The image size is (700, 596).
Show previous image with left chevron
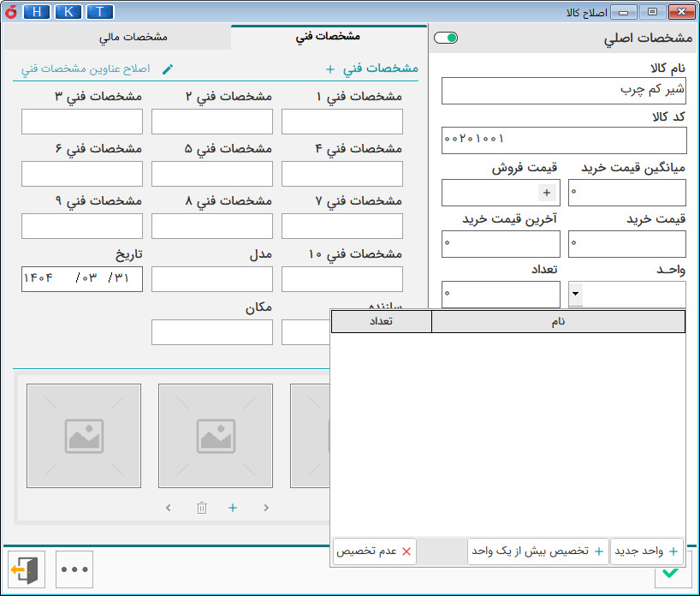[169, 508]
